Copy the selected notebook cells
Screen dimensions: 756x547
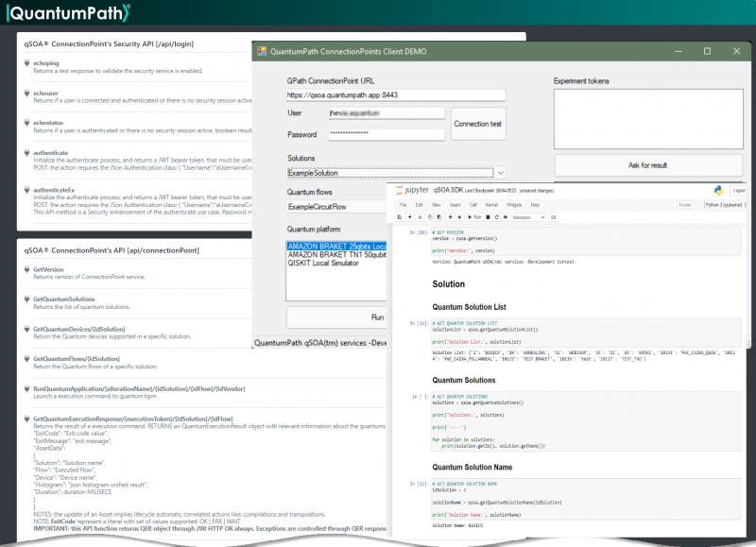(x=430, y=217)
